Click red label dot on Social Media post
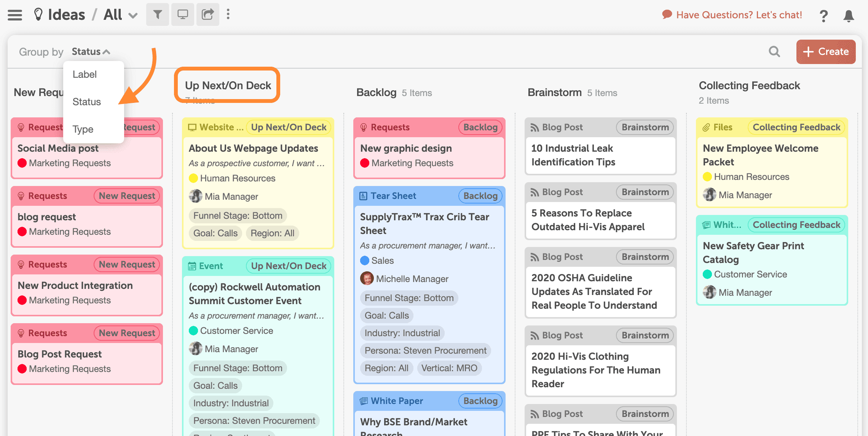This screenshot has width=868, height=436. click(x=22, y=163)
